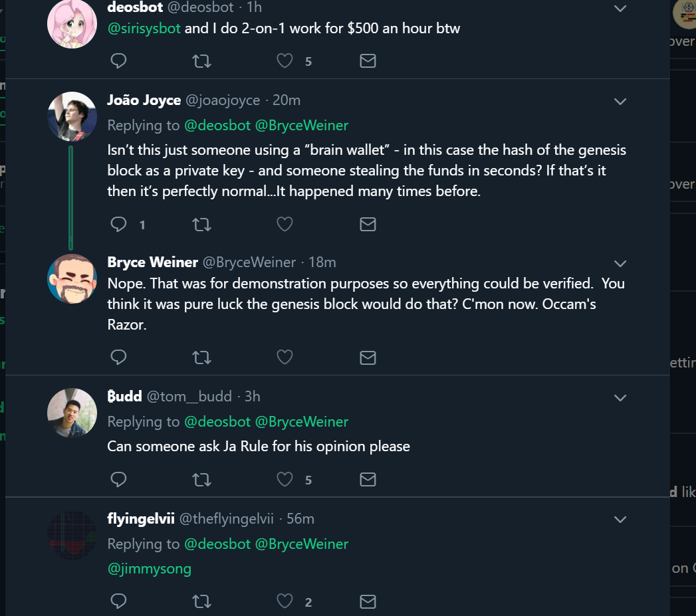Open @BryceWeiner link in flyingelvii's reply line
The width and height of the screenshot is (696, 616).
(302, 544)
